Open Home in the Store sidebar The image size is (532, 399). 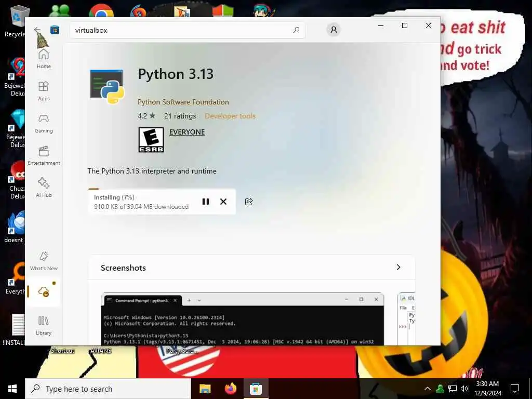[x=44, y=59]
